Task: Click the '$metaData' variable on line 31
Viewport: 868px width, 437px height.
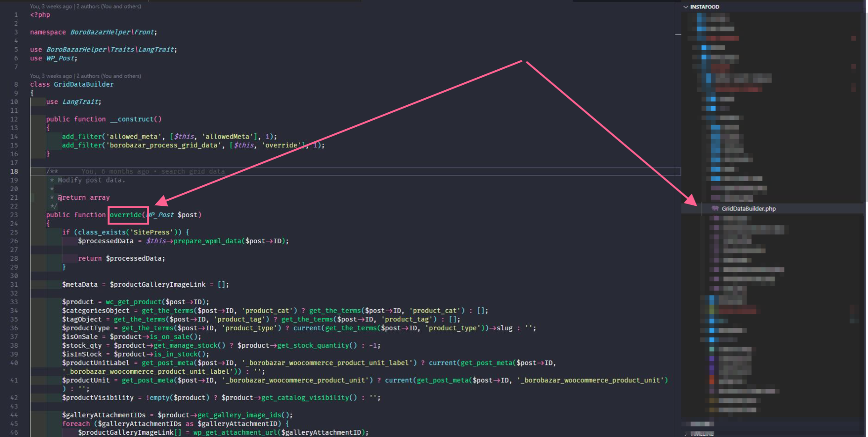Action: 80,284
